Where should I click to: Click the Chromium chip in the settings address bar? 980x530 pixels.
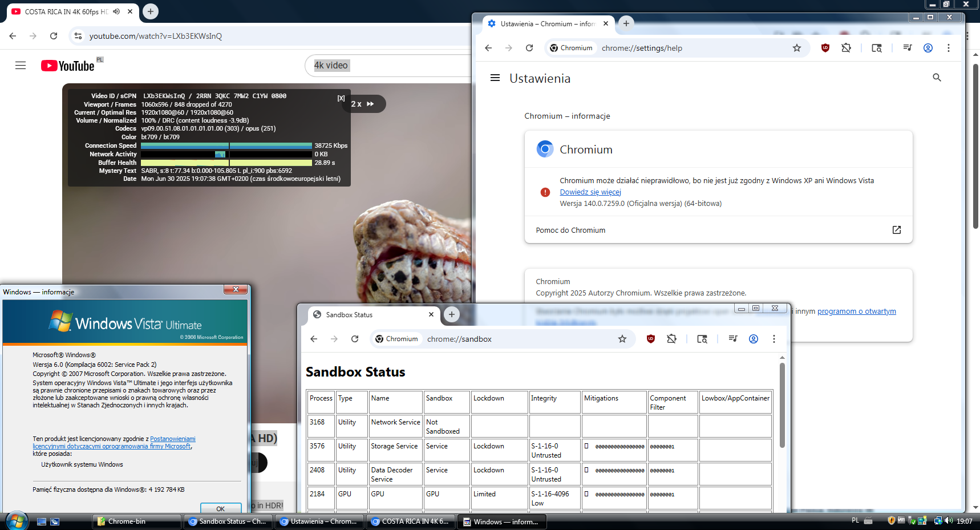[571, 48]
